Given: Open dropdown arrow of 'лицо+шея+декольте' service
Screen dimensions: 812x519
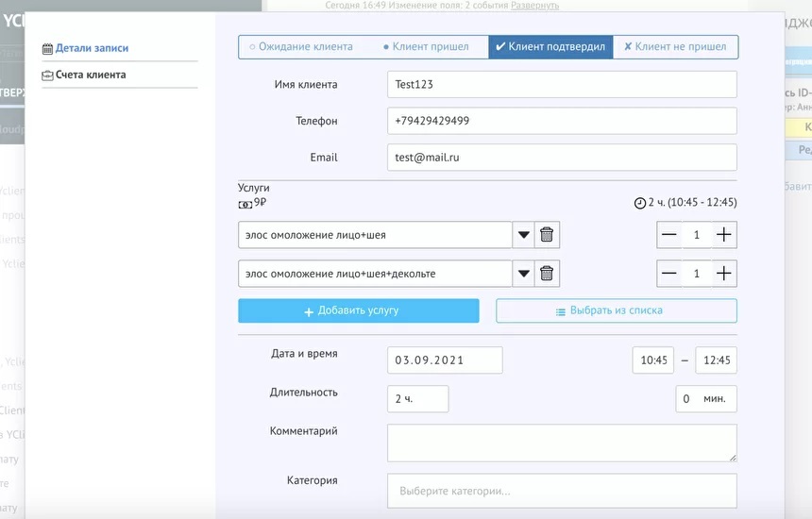Looking at the screenshot, I should (x=524, y=274).
